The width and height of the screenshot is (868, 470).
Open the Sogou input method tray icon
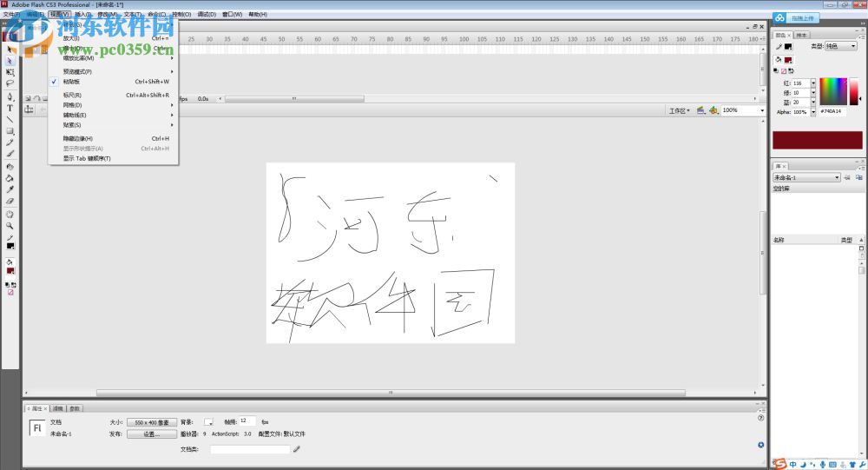coord(780,464)
